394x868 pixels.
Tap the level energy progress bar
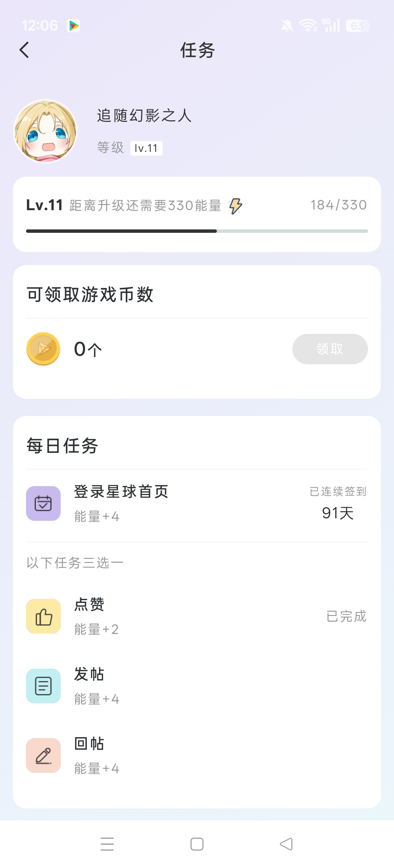pyautogui.click(x=197, y=231)
